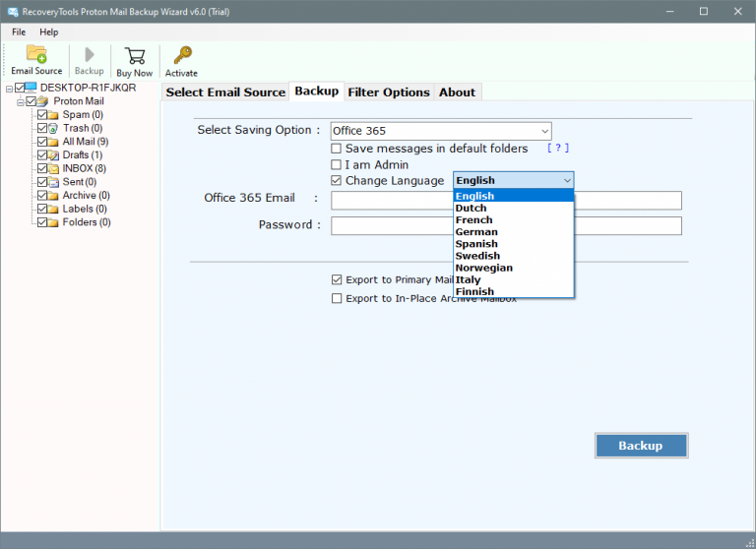Click the Drafts folder icon
This screenshot has width=756, height=549.
point(53,155)
